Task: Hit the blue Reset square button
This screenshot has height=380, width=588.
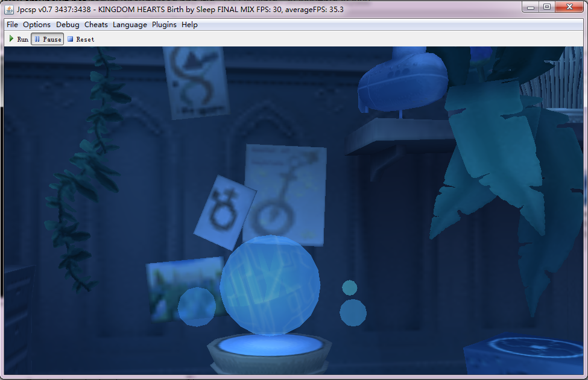Action: click(81, 39)
